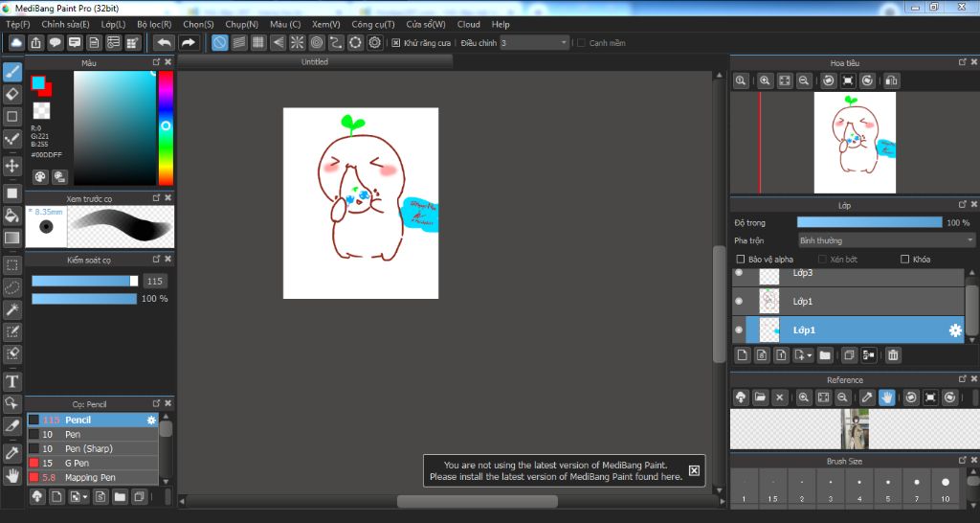Viewport: 980px width, 523px height.
Task: Open Cloud menu
Action: [469, 24]
